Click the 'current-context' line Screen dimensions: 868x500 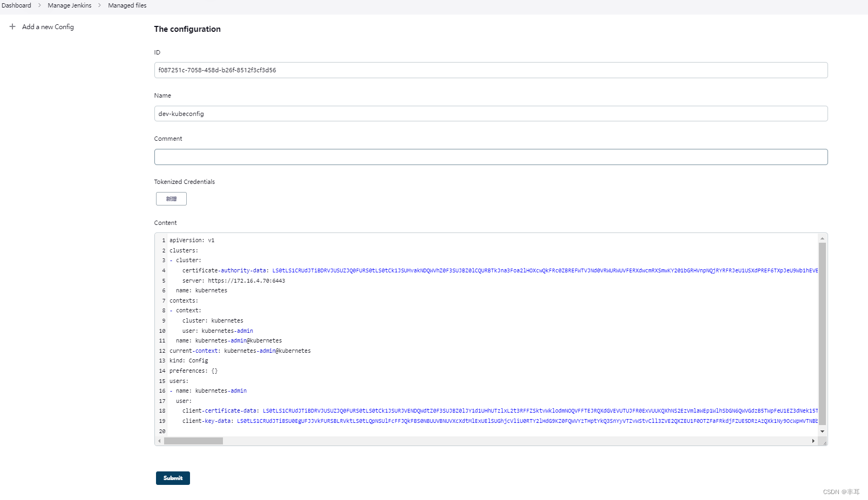tap(240, 351)
